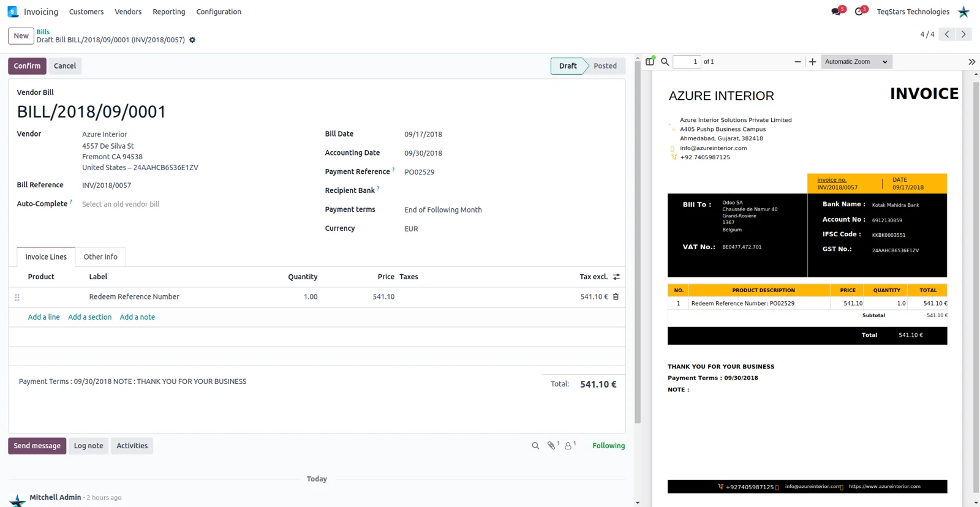Create a New bill
Screen dimensions: 980x507
[21, 36]
